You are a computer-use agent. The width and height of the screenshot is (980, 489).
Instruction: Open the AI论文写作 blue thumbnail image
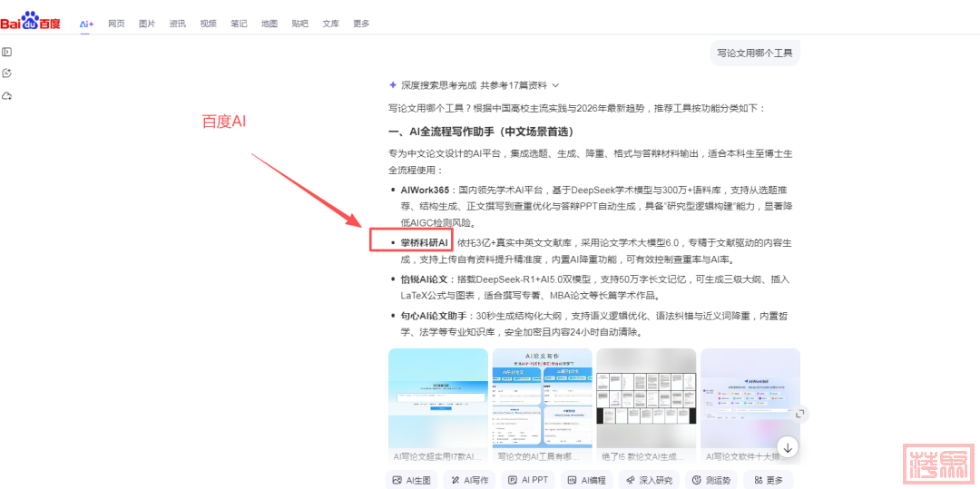542,398
